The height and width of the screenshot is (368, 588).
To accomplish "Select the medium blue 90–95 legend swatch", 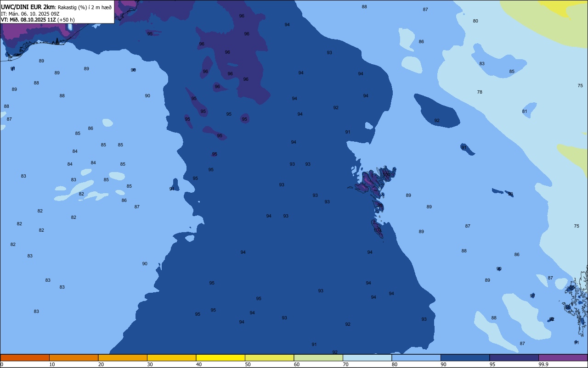I will point(465,357).
